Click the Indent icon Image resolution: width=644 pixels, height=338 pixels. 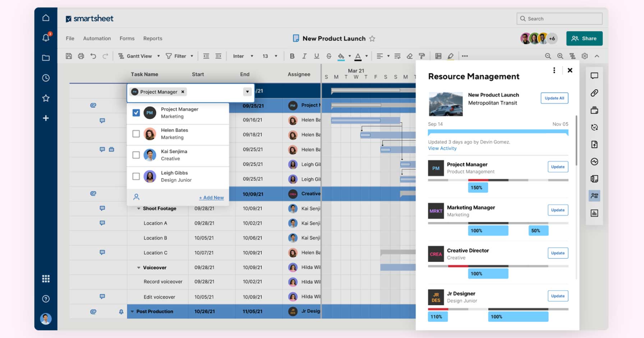click(x=218, y=56)
